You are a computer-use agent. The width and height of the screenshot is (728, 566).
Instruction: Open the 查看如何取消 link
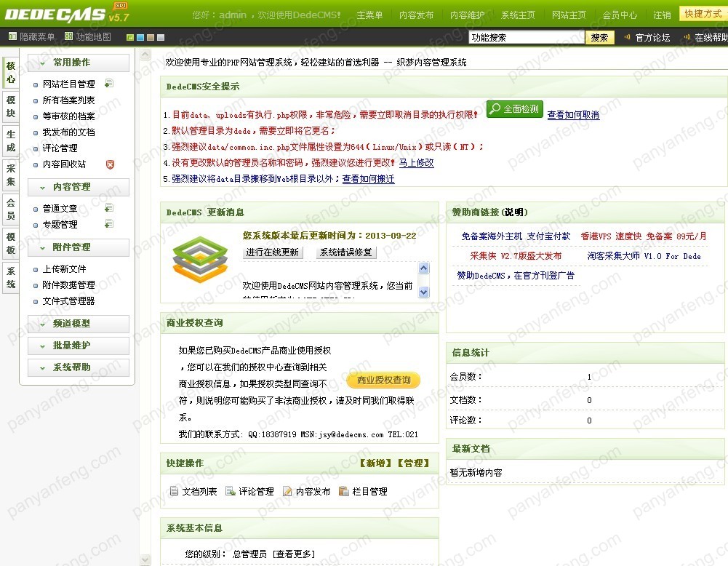coord(573,115)
